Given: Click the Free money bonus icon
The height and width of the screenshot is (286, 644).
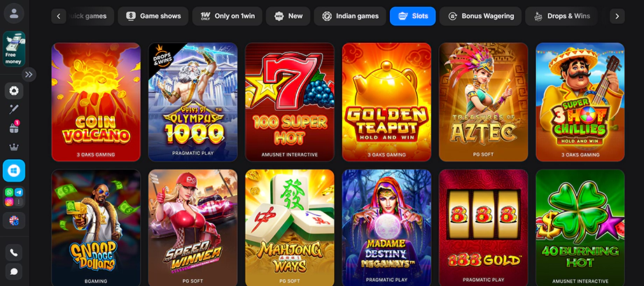Looking at the screenshot, I should [x=14, y=49].
